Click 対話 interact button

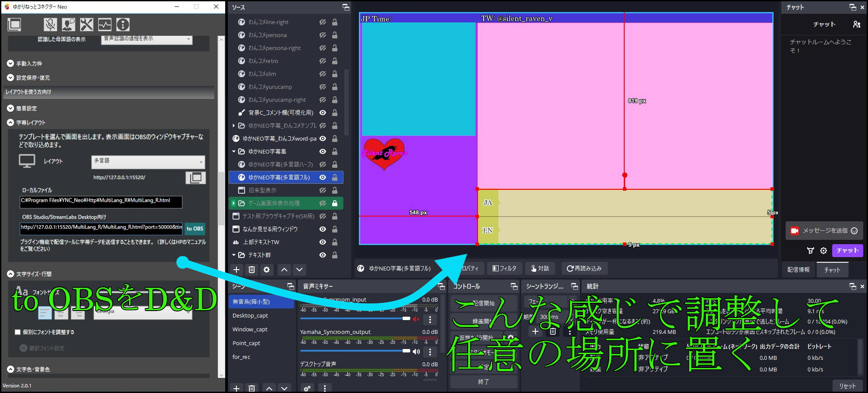(x=540, y=268)
